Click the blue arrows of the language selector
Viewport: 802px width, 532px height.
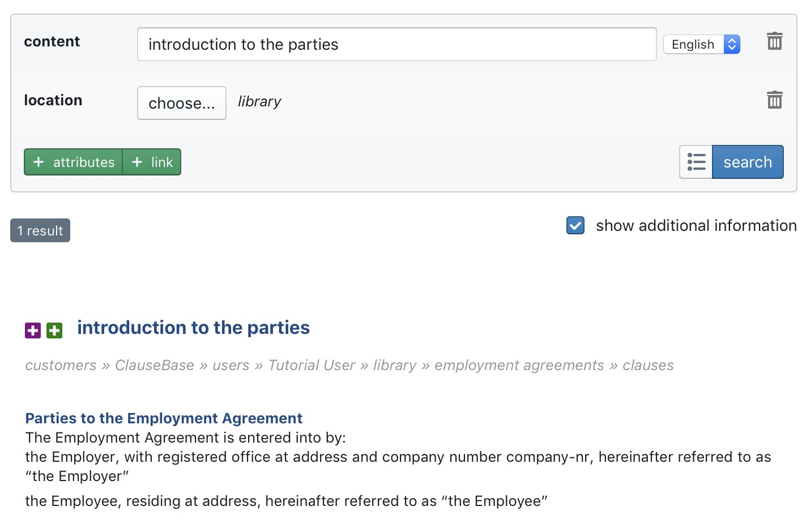(732, 44)
